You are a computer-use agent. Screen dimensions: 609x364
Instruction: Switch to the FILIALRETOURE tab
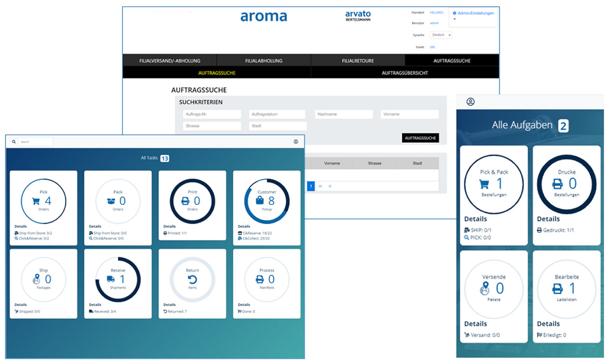pos(358,60)
